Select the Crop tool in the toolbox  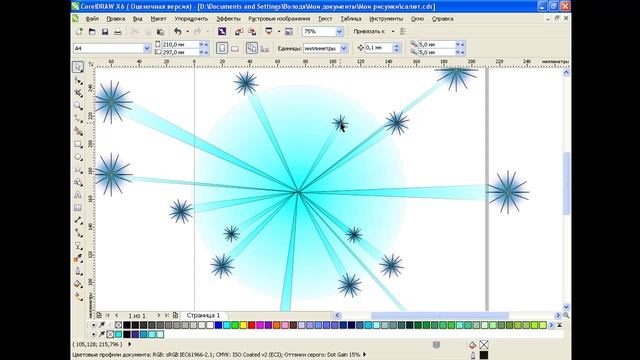click(x=78, y=93)
